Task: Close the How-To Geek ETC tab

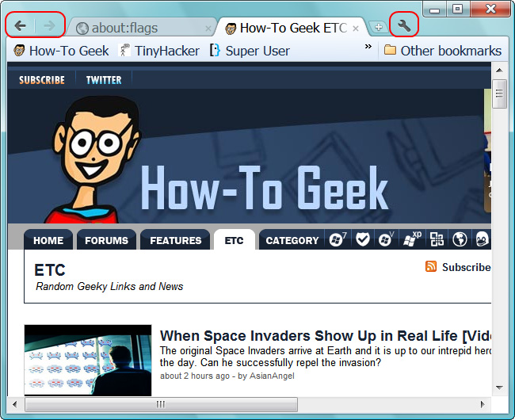Action: (x=356, y=29)
